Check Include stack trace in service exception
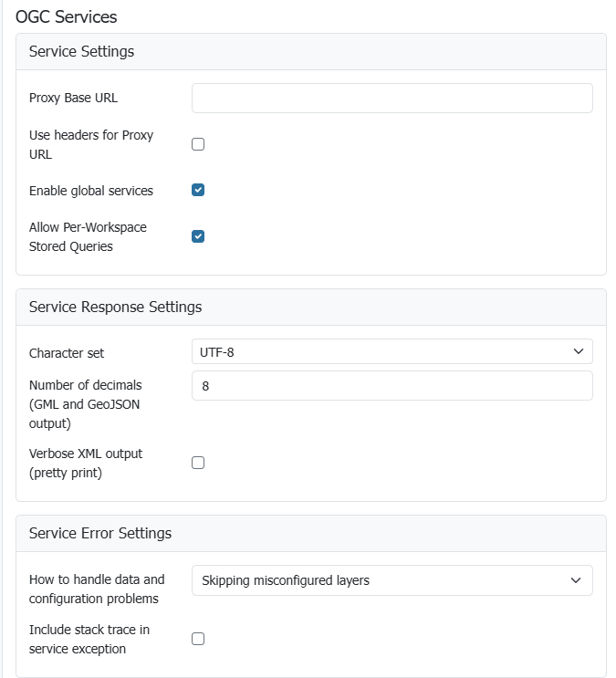 point(198,639)
